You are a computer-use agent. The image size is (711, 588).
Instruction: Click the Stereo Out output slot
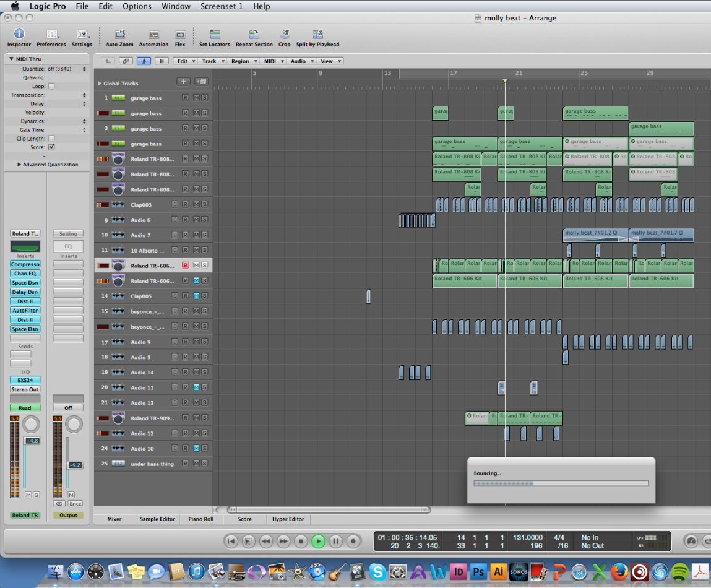(25, 389)
